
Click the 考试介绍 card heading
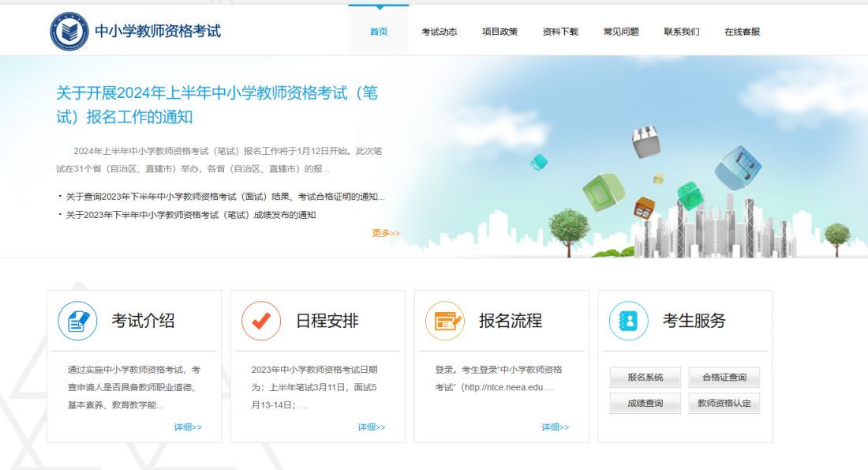[144, 321]
